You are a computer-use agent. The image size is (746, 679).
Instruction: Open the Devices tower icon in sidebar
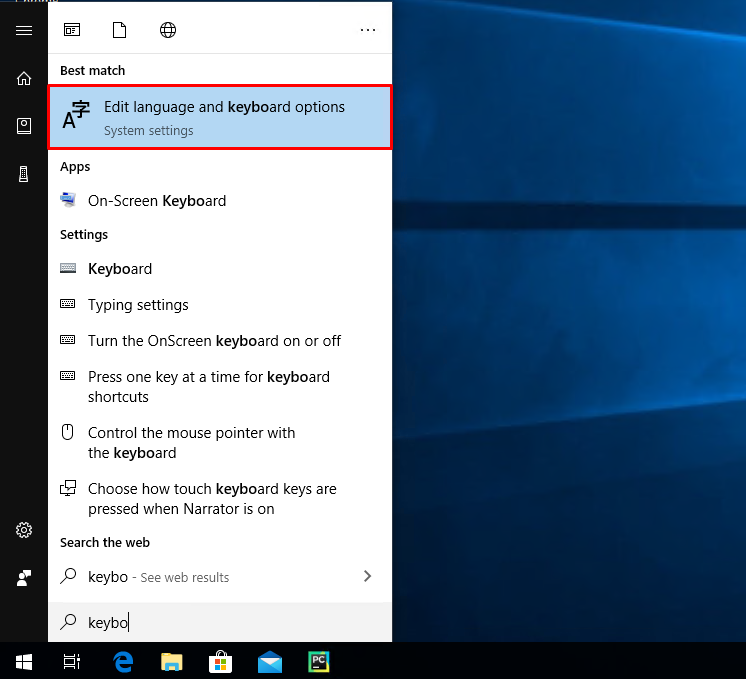point(24,174)
